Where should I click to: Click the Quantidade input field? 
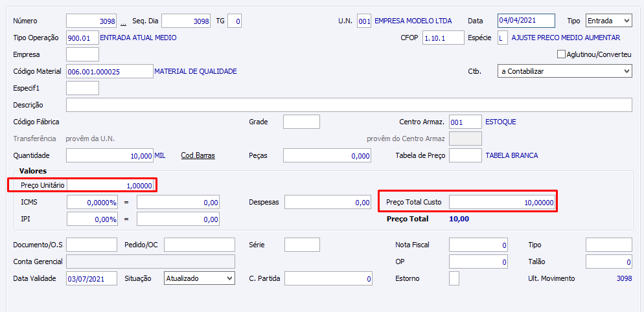pos(109,155)
